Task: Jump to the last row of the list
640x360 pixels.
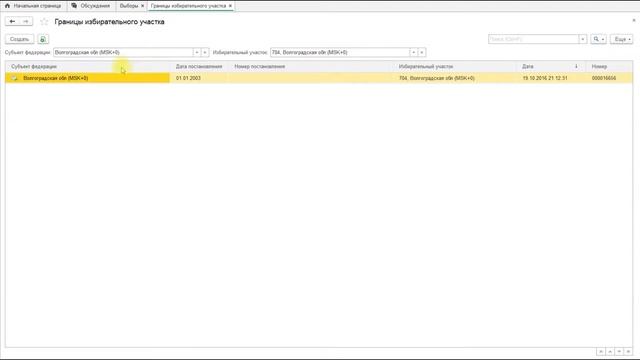Action: pyautogui.click(x=628, y=351)
